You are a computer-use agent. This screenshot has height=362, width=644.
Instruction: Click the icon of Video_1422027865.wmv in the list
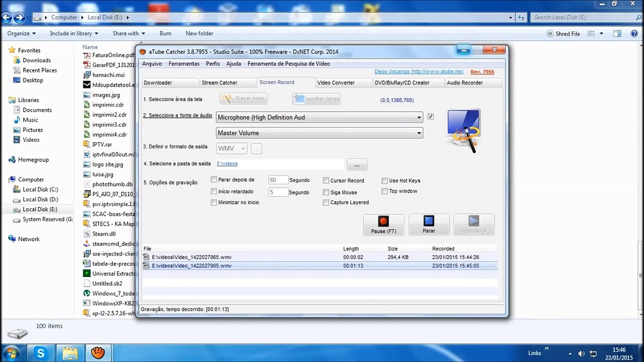[x=146, y=257]
